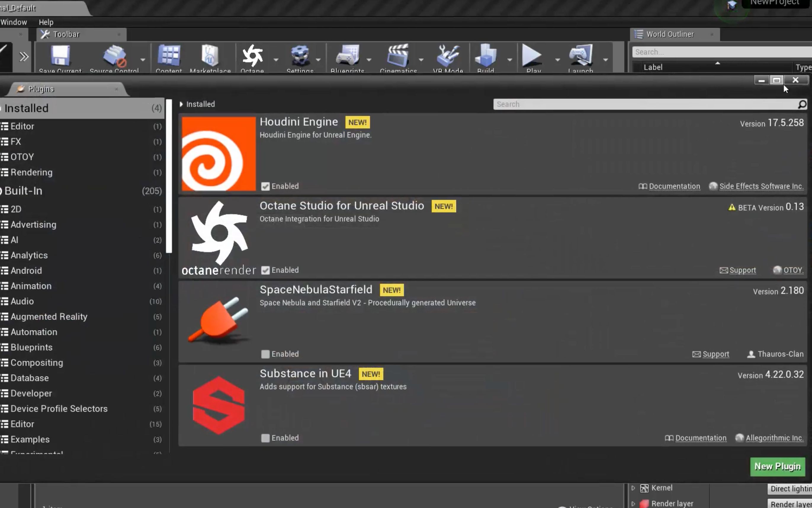Screen dimensions: 812x508
Task: Click the plugin category list scrollbar
Action: [x=169, y=176]
